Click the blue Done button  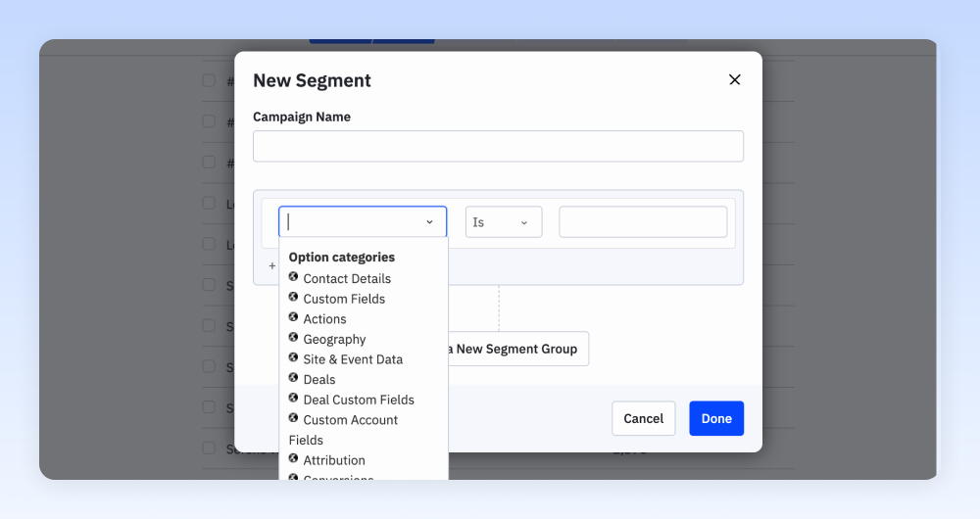[x=716, y=418]
